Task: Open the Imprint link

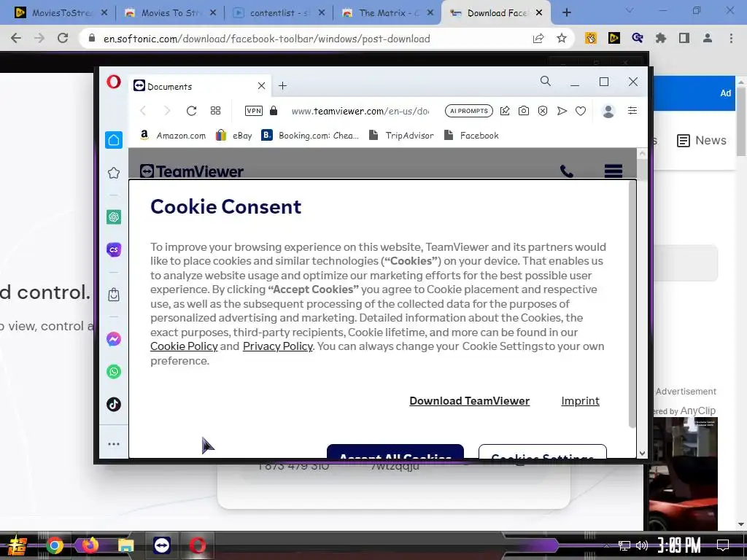Action: coord(580,401)
